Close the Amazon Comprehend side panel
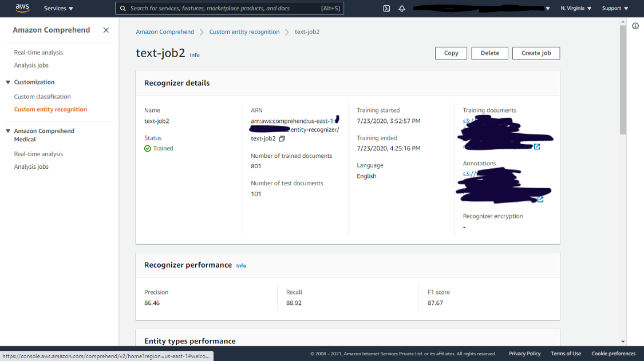The image size is (644, 361). pyautogui.click(x=106, y=30)
